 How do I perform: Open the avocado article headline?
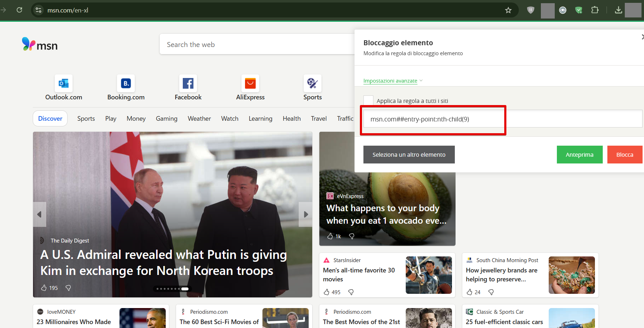(x=386, y=214)
